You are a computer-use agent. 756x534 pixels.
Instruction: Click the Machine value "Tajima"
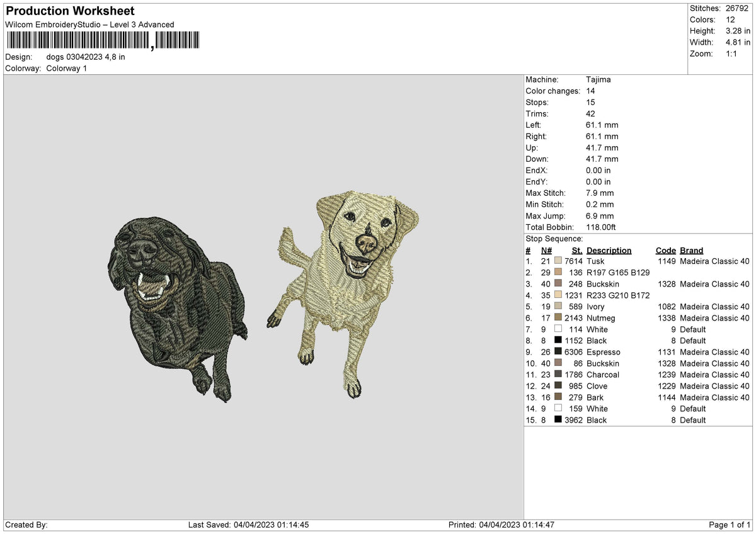coord(598,79)
